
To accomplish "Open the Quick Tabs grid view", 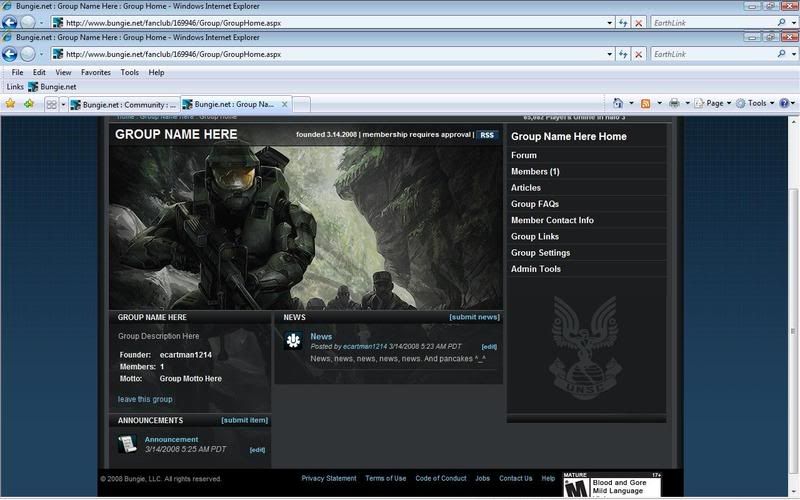I will (51, 104).
